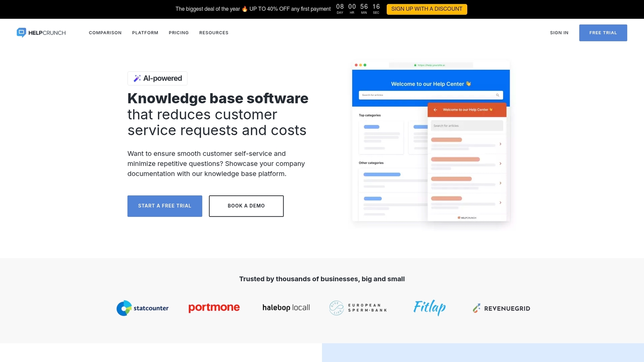This screenshot has height=362, width=644.
Task: Expand the first article chevron in the widget preview
Action: (x=500, y=144)
